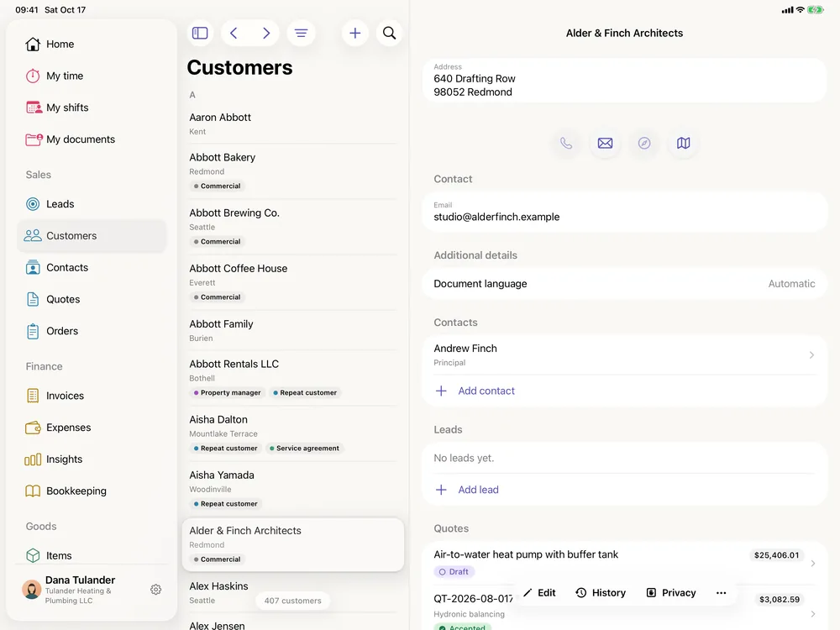
Task: Expand Andrew Finch contact chevron
Action: [811, 354]
